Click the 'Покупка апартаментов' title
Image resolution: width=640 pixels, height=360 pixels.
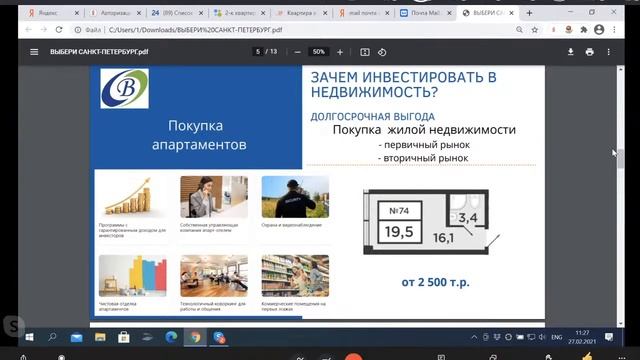199,135
